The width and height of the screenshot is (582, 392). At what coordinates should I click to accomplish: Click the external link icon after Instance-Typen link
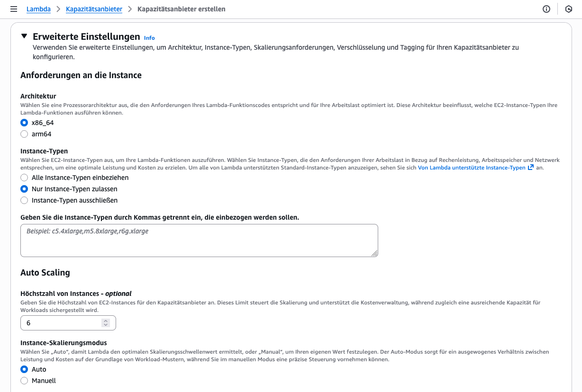tap(531, 168)
